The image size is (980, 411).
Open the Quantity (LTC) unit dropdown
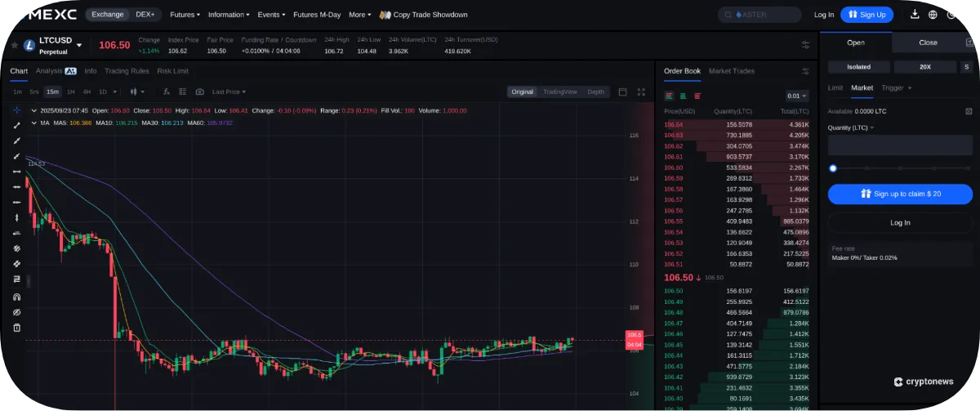pyautogui.click(x=851, y=127)
